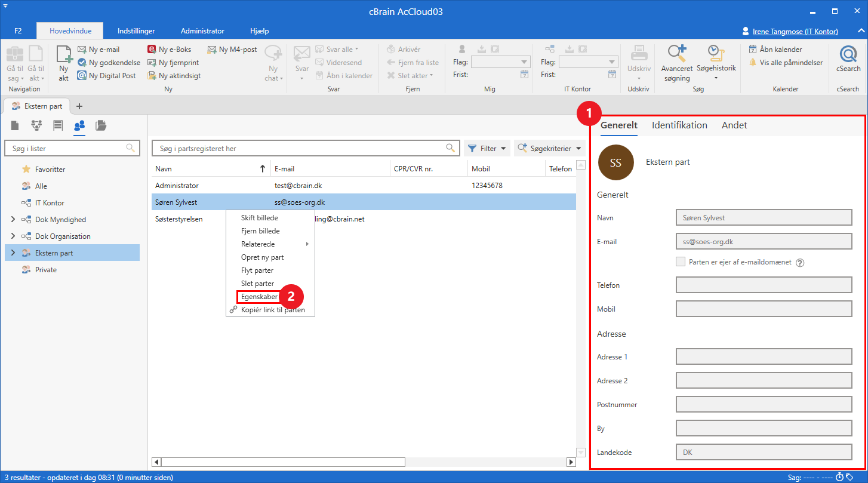
Task: Open Avanceret søgning
Action: coord(677,63)
